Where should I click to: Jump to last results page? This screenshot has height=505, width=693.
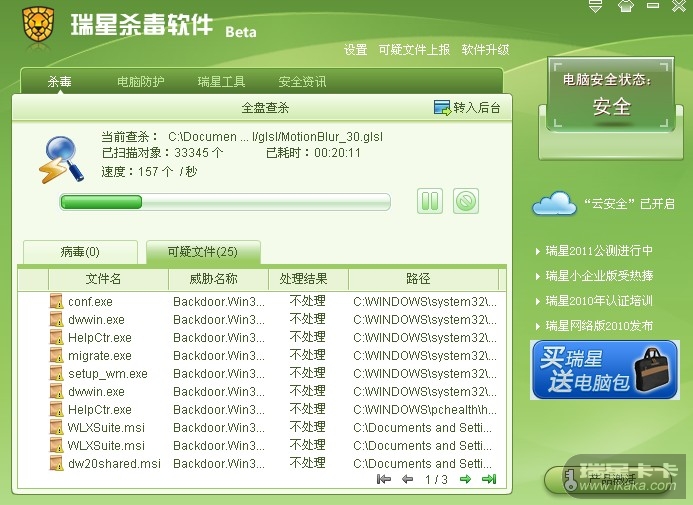pos(489,479)
